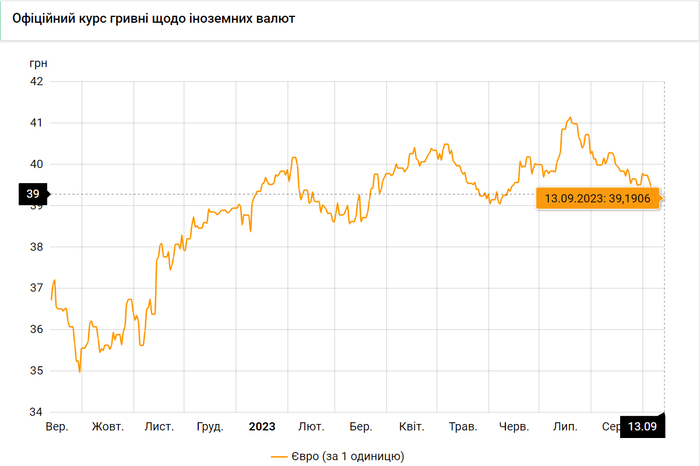Select the Квіт. month label

coord(412,427)
